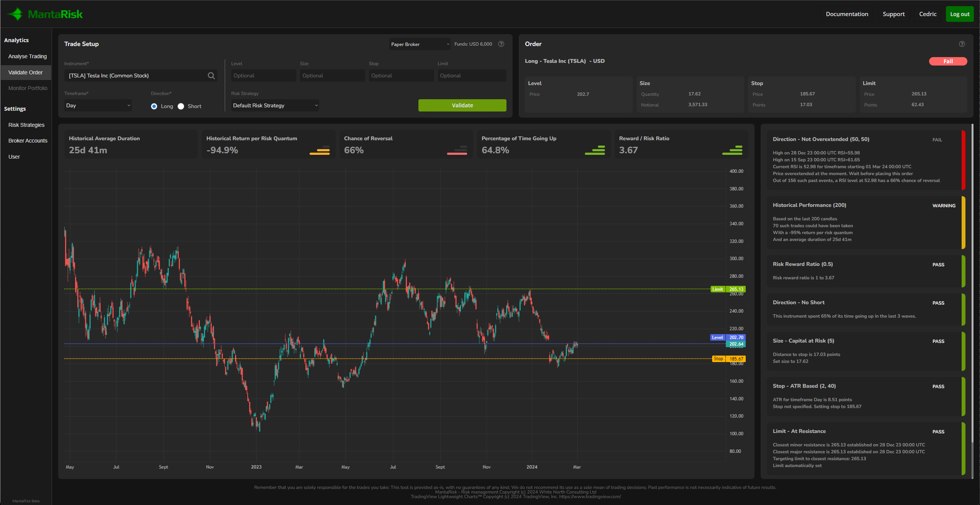Click the Reward / Risk Ratio bars icon
The width and height of the screenshot is (980, 505).
732,150
